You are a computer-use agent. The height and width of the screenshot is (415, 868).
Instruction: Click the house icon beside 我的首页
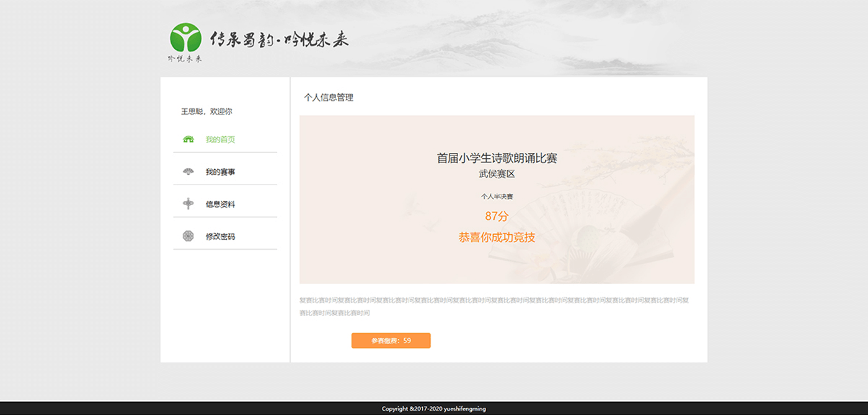[x=188, y=139]
